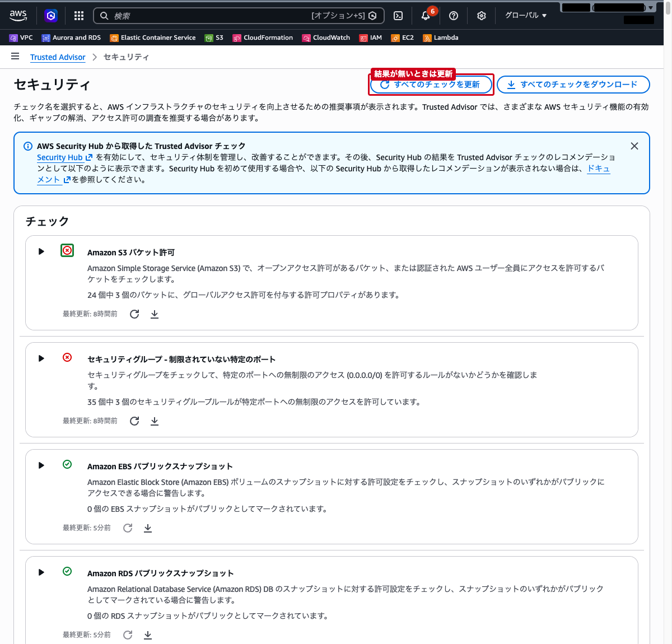Click the green OK icon for RDS snapshot check
This screenshot has width=672, height=644.
(x=67, y=571)
